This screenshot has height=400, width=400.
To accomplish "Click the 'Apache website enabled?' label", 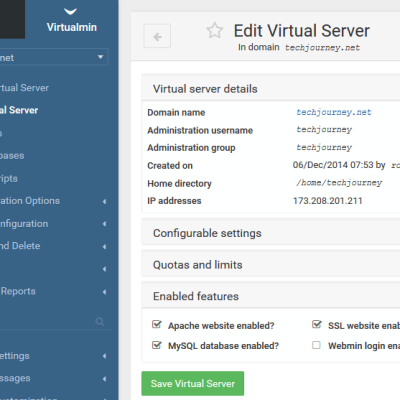I will (x=221, y=326).
